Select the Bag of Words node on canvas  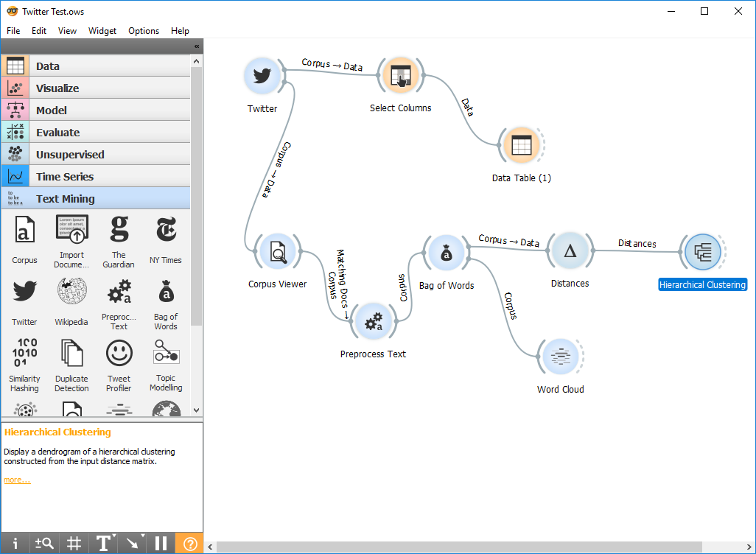pyautogui.click(x=447, y=253)
